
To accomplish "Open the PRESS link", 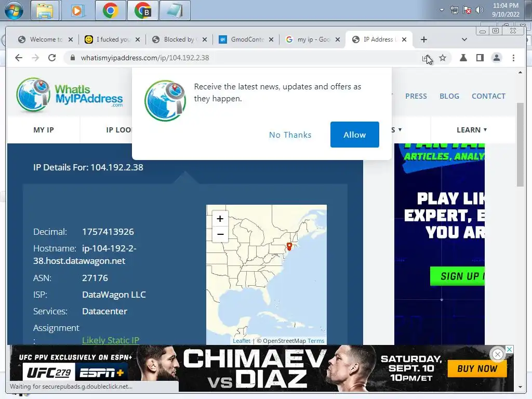I will pos(416,96).
